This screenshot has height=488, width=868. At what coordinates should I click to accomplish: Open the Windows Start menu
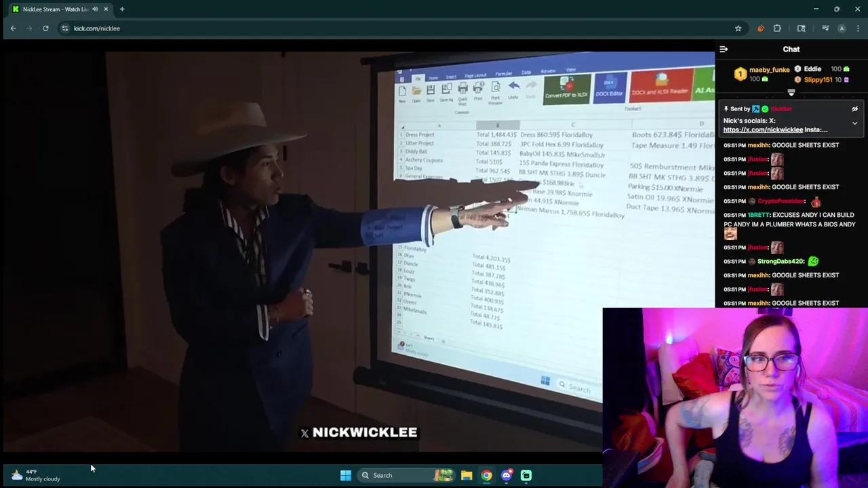pos(346,475)
